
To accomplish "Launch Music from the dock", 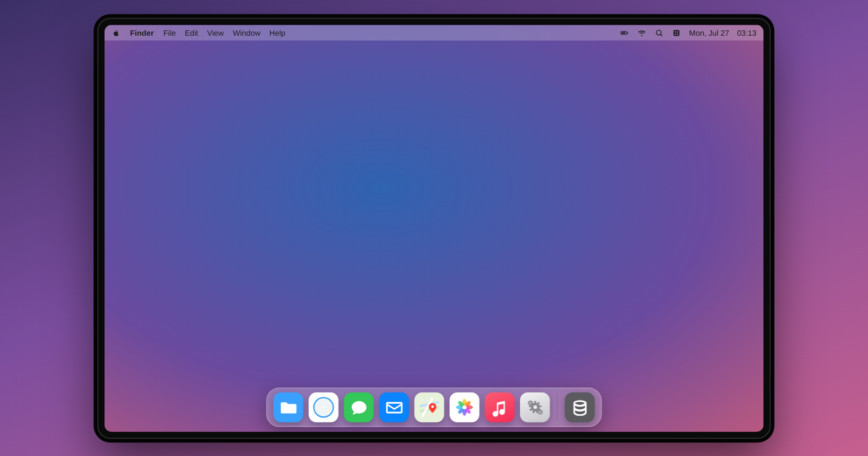I will coord(500,407).
